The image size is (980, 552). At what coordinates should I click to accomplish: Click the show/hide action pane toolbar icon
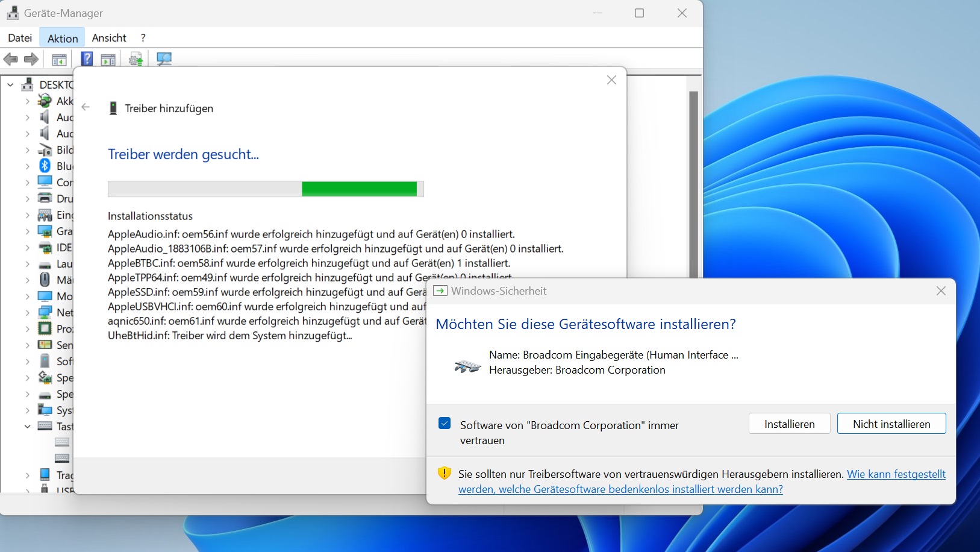108,60
